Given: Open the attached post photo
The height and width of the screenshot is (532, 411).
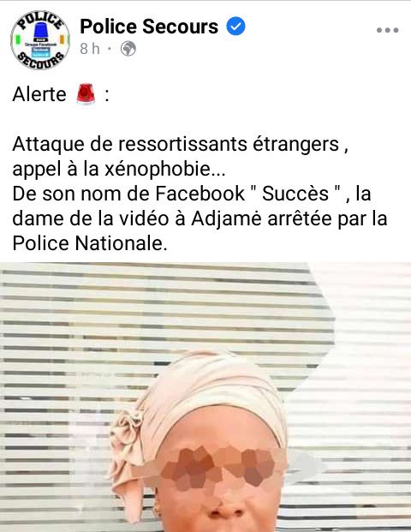Looking at the screenshot, I should coord(205,397).
